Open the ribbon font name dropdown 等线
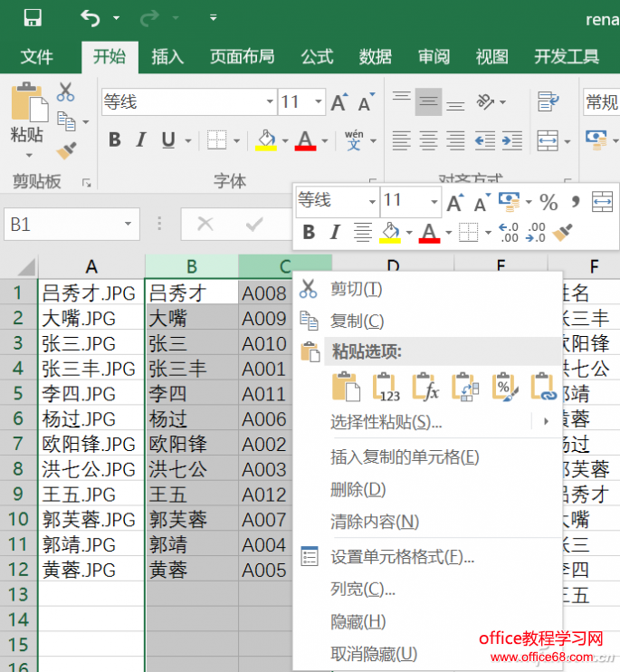This screenshot has height=672, width=620. tap(271, 101)
